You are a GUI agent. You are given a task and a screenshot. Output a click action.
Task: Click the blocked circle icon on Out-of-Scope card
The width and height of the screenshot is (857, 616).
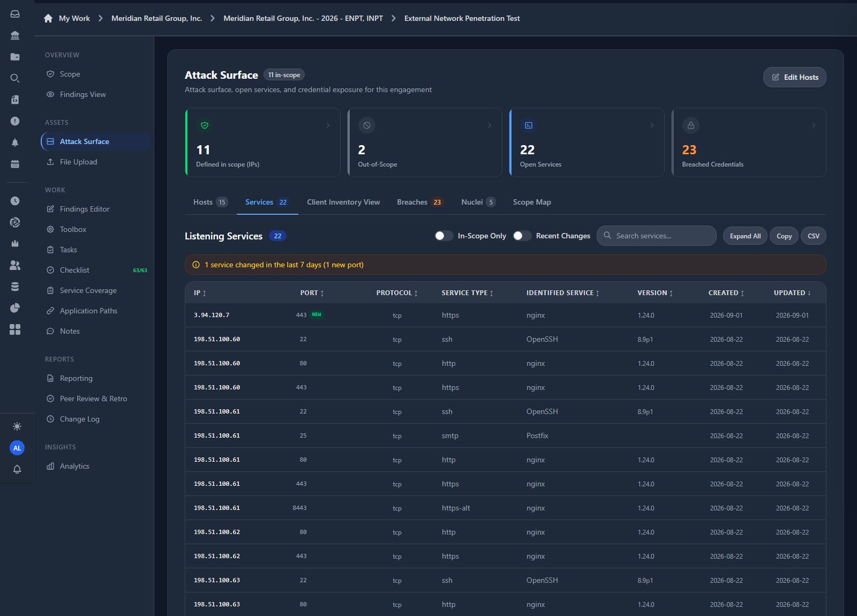(367, 125)
